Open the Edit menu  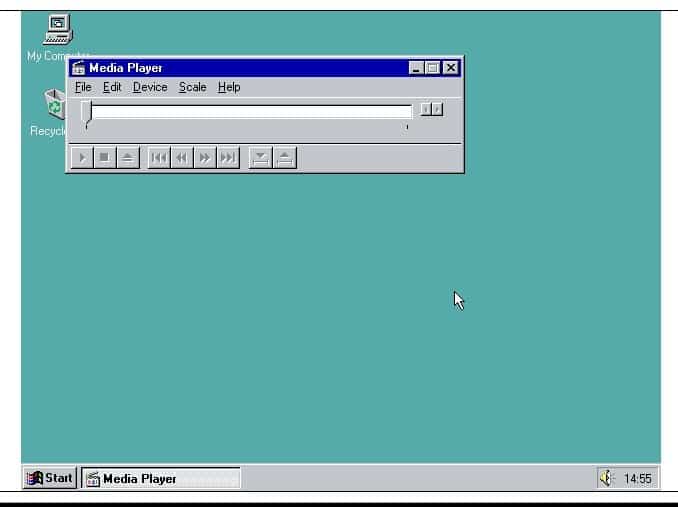tap(112, 87)
